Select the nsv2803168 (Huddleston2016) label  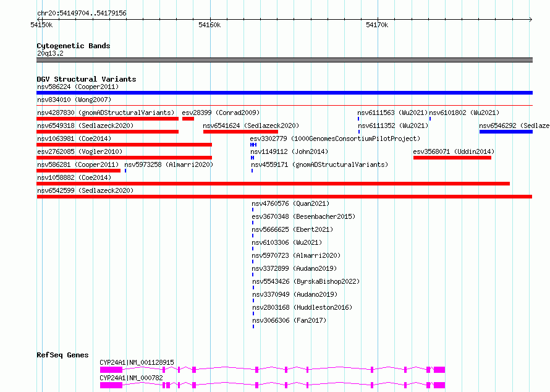(302, 307)
